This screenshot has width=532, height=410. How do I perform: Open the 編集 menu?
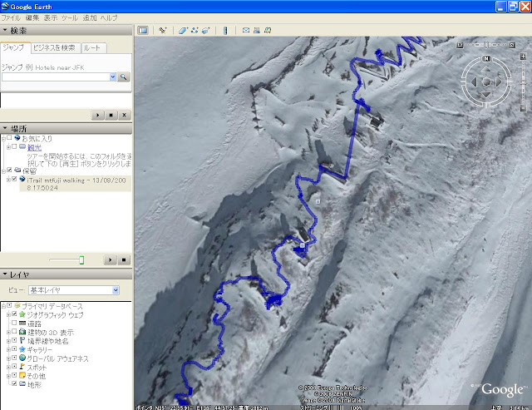pos(32,18)
